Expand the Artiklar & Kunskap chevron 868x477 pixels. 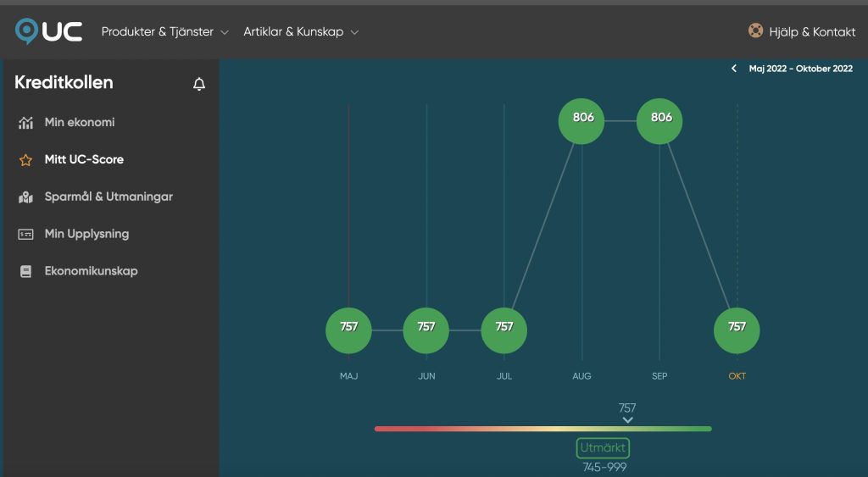(354, 33)
